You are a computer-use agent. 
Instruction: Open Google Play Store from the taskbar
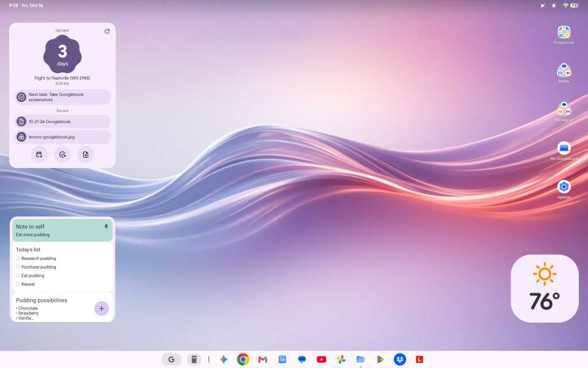[380, 359]
